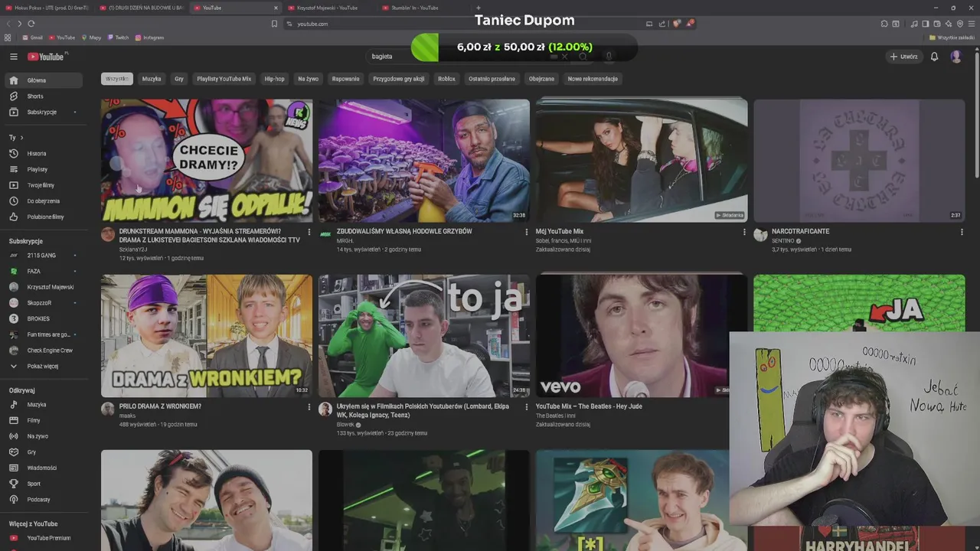
Task: Open Muzyka under Odkrywaj section
Action: tap(43, 405)
